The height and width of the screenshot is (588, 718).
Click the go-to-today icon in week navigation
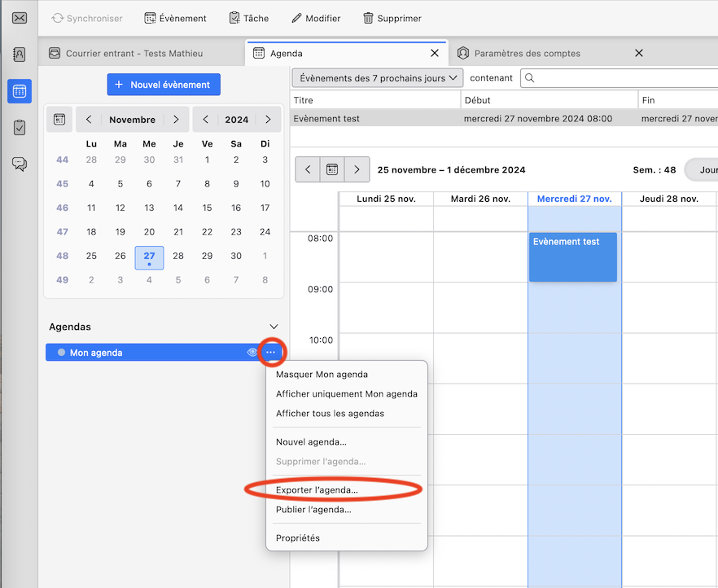[332, 169]
